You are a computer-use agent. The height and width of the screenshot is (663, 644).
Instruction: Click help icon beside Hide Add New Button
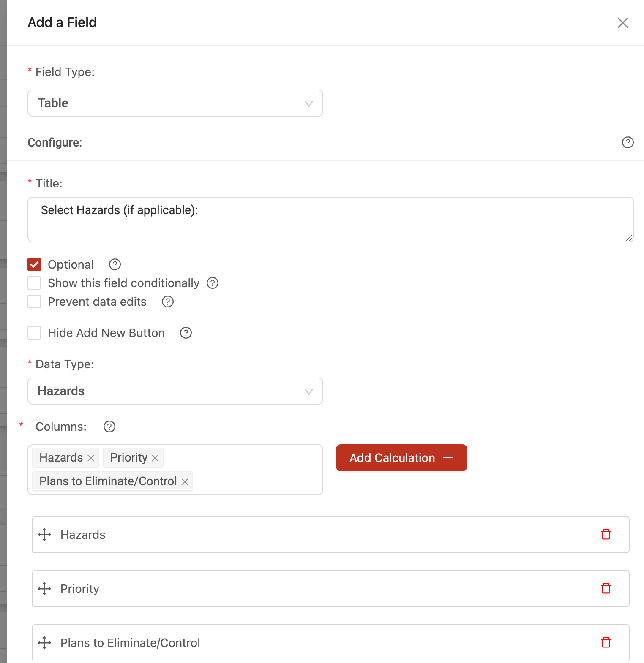pos(186,333)
